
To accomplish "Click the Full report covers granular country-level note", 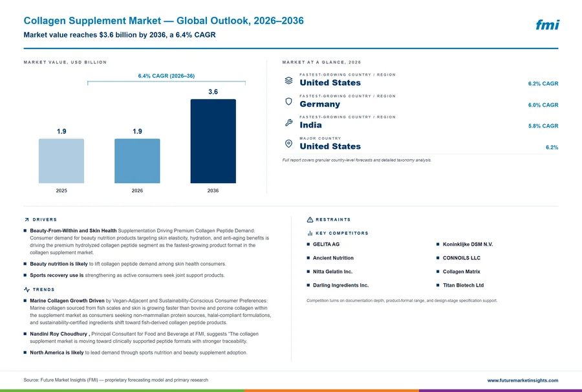I will tap(357, 160).
